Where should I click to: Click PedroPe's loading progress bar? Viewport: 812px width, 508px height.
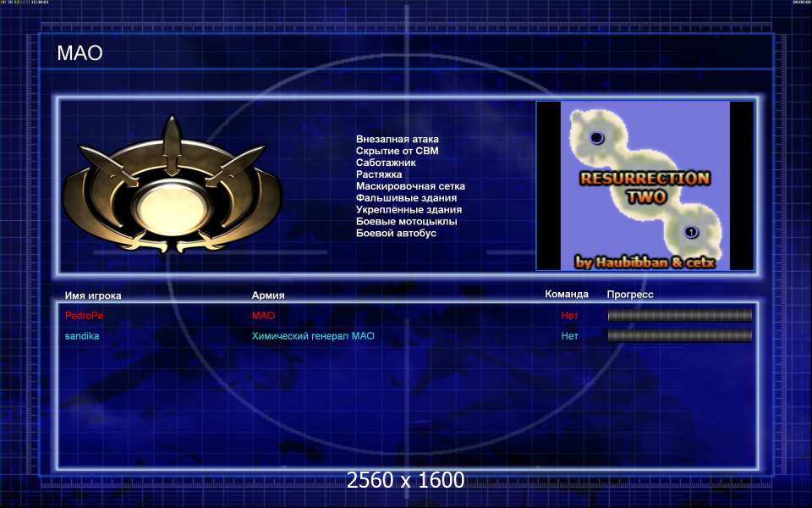pos(679,316)
